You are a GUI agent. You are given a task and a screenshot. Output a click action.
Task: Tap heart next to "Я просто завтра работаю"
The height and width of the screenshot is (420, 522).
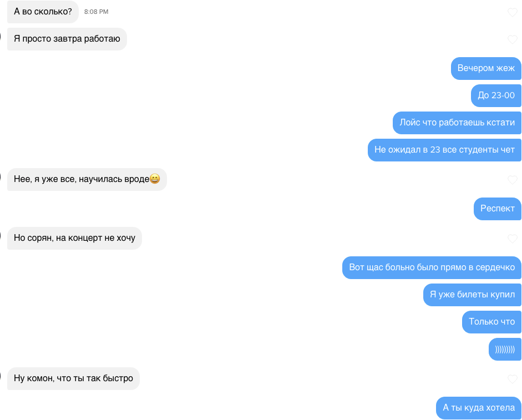point(513,39)
